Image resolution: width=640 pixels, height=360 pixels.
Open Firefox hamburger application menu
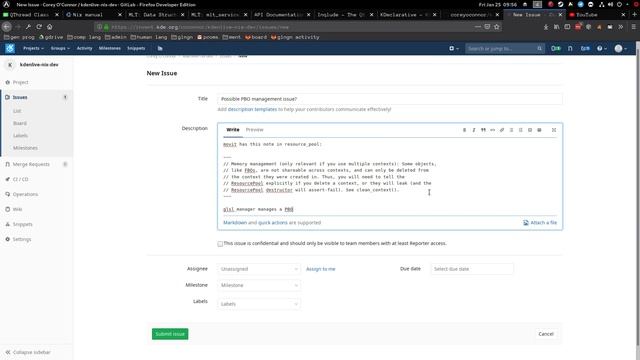point(633,27)
